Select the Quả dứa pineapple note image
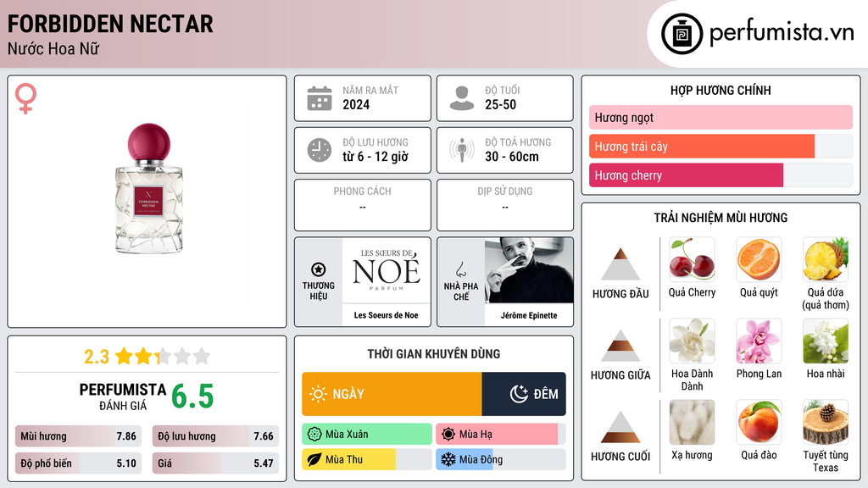The image size is (868, 488). point(826,259)
